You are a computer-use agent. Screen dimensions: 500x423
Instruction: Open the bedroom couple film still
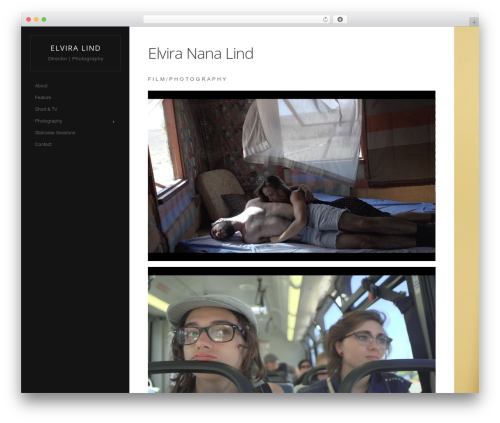(x=292, y=176)
